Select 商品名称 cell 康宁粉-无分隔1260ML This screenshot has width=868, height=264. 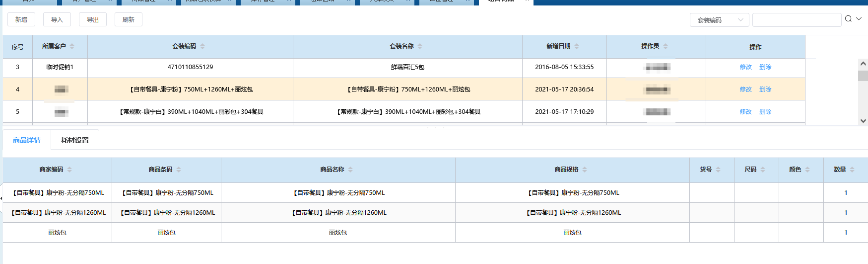[x=338, y=213]
